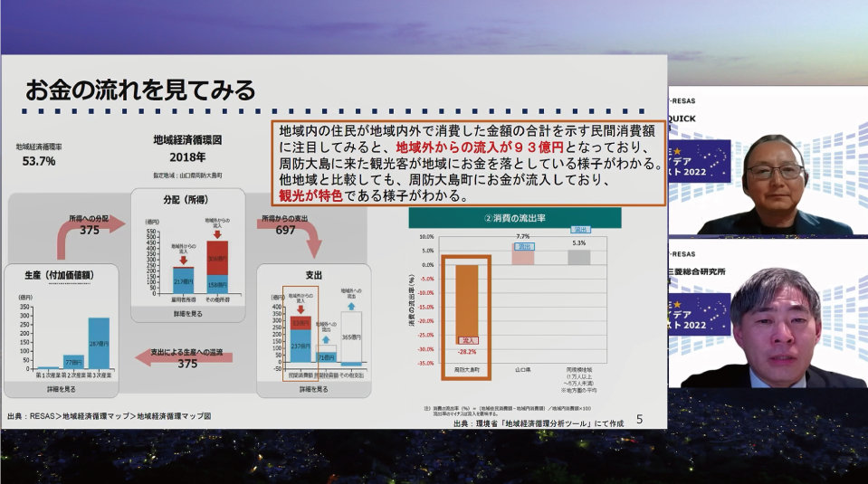Click the '支出' panel heading
Viewport: 868px width, 484px height.
(313, 275)
